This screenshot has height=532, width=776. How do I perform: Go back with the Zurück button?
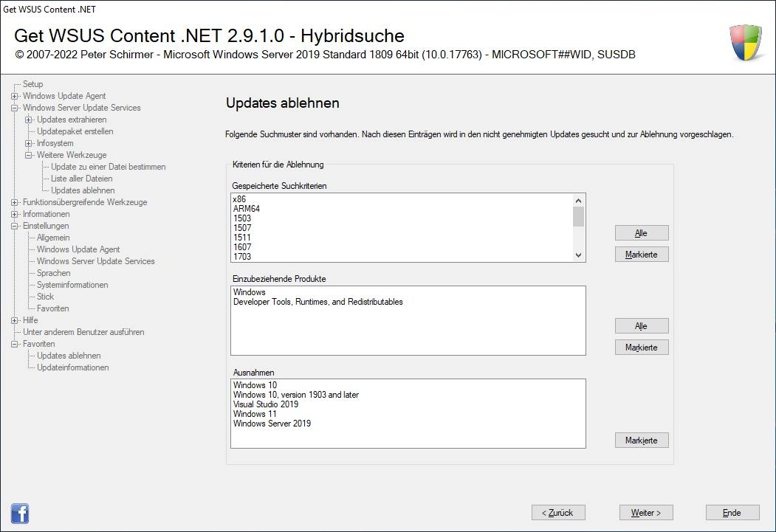[558, 513]
